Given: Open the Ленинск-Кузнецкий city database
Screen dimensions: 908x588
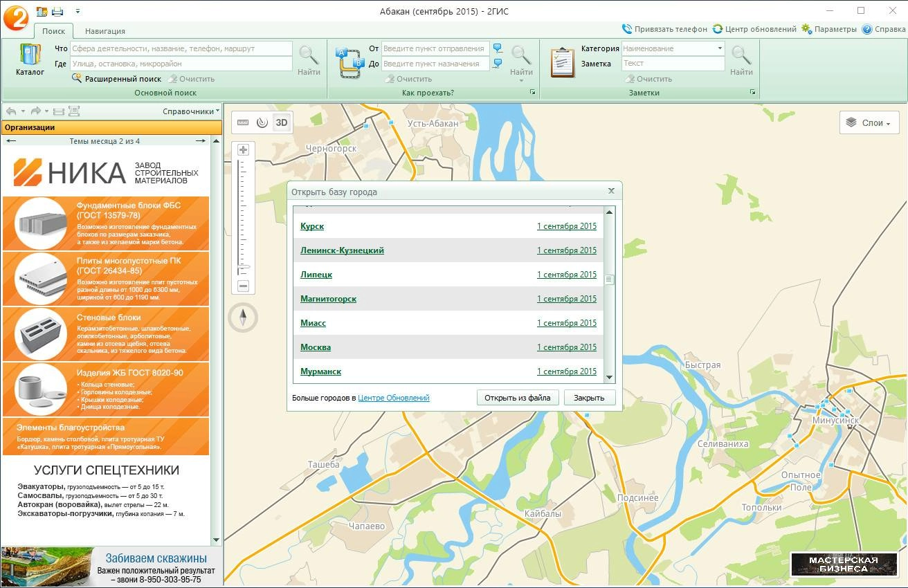Looking at the screenshot, I should [342, 250].
